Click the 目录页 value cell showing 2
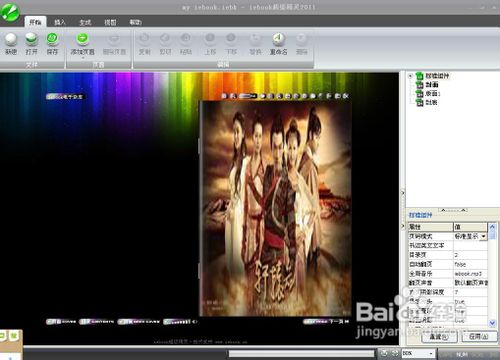 (x=470, y=255)
